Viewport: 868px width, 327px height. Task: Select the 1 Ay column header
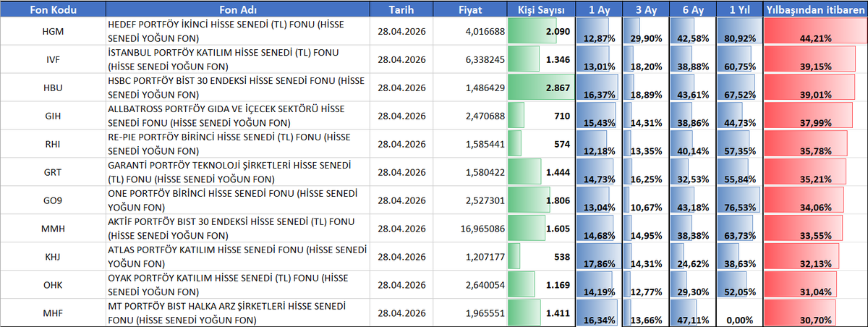click(598, 9)
